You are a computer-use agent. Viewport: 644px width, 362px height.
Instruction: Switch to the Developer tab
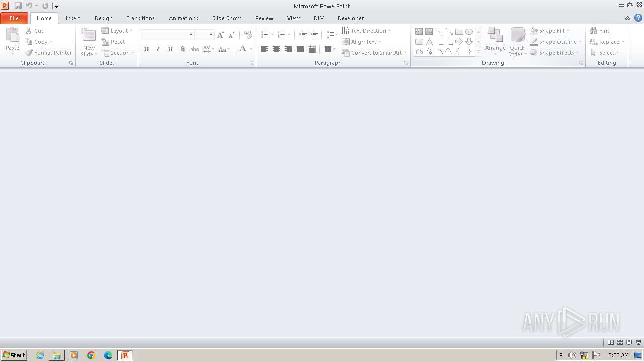point(351,18)
